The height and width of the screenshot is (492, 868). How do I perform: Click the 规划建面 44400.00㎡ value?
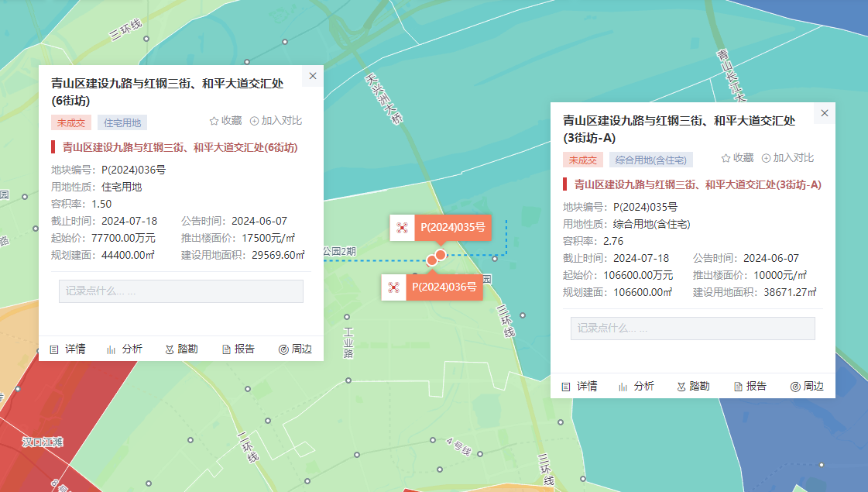tap(128, 256)
